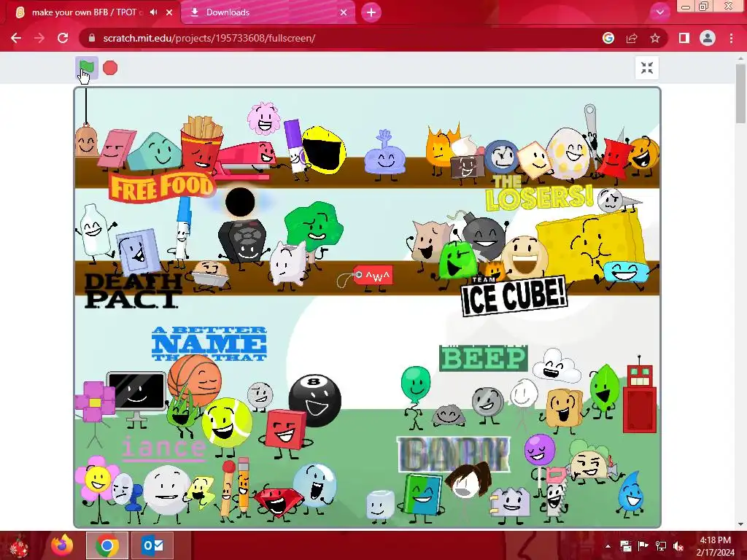Select the make your own BFB / TPOT tab

[x=85, y=12]
